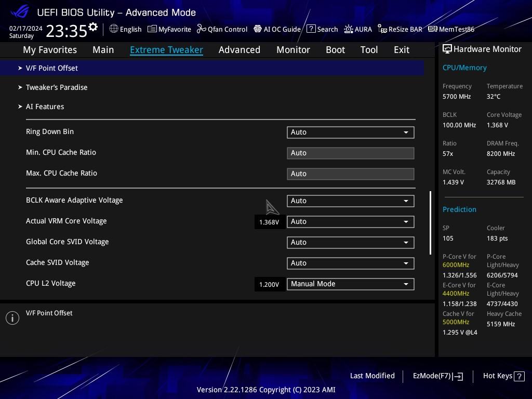Open Global Core SVID Voltage dropdown
Viewport: 532px width, 399px height.
[x=351, y=243]
